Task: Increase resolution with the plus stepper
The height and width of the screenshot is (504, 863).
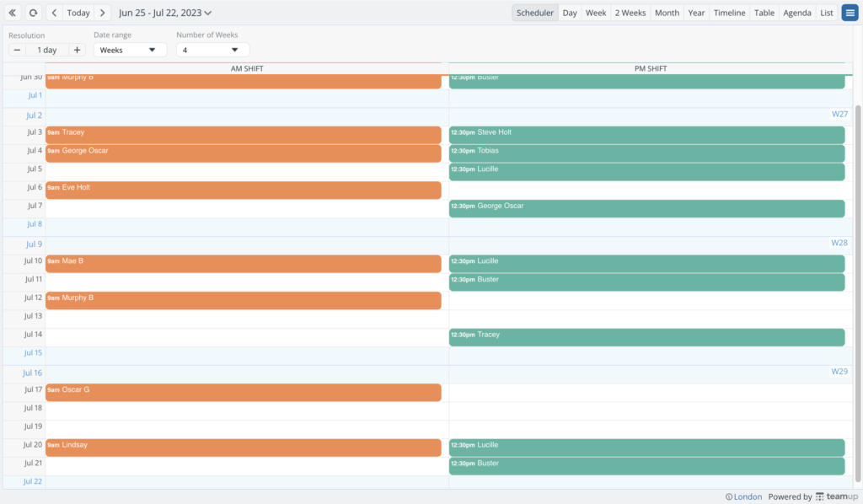Action: click(77, 50)
